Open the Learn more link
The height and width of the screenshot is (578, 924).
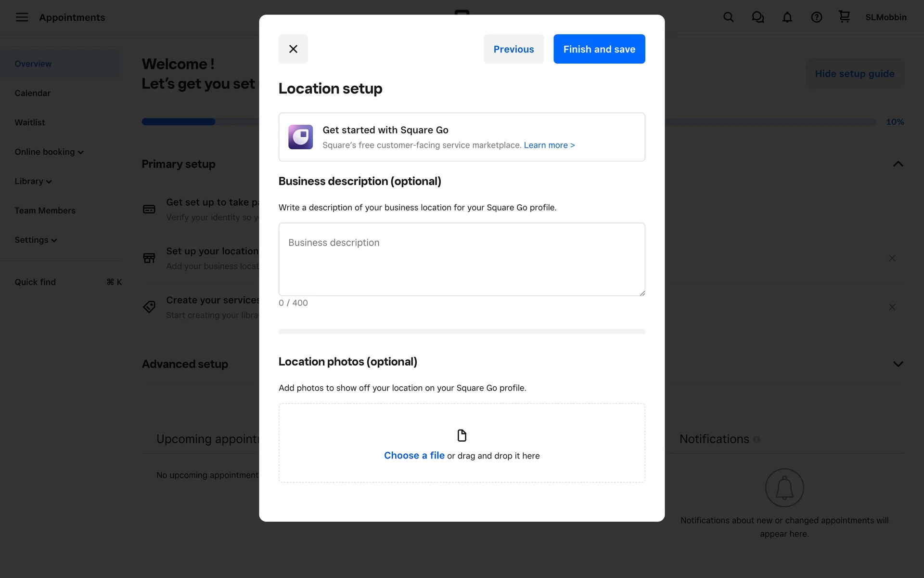click(x=549, y=145)
